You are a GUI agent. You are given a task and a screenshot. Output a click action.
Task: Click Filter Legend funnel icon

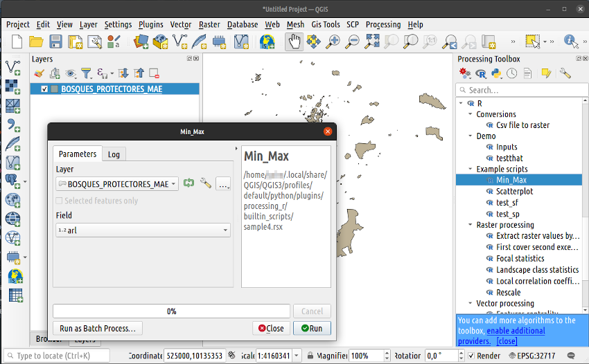click(x=87, y=73)
